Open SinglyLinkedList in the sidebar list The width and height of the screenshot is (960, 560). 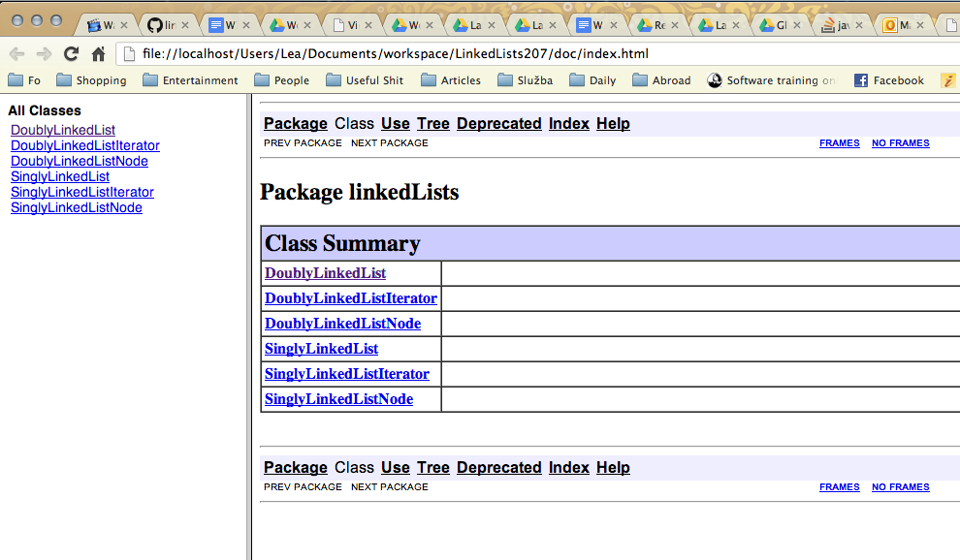pos(60,177)
